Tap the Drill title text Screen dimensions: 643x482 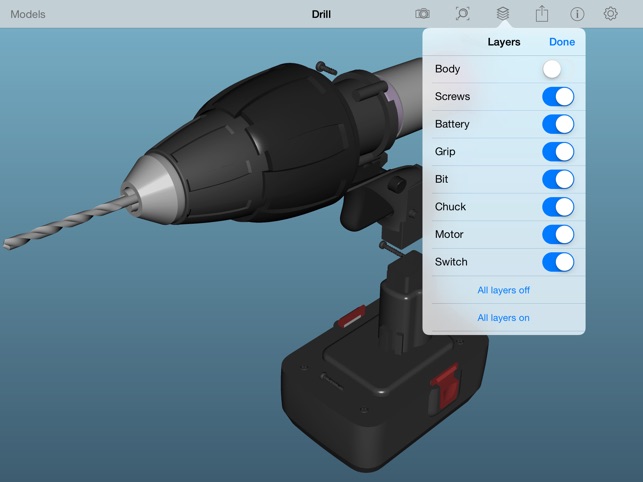pos(321,14)
